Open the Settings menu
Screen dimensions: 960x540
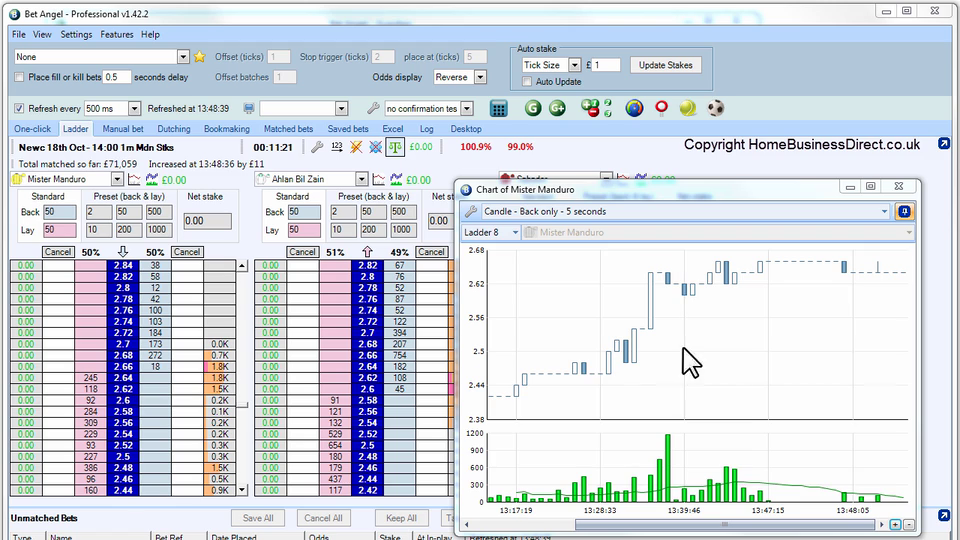pos(76,34)
